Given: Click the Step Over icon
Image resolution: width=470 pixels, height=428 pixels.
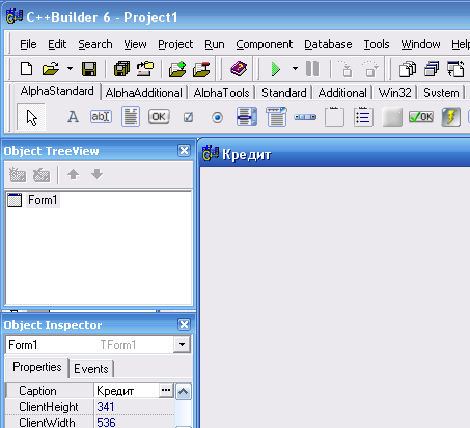Looking at the screenshot, I should click(370, 69).
